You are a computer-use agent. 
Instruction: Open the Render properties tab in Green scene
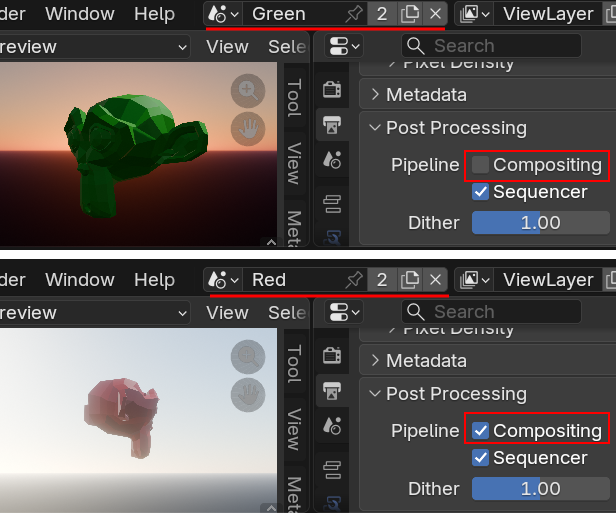coord(332,89)
